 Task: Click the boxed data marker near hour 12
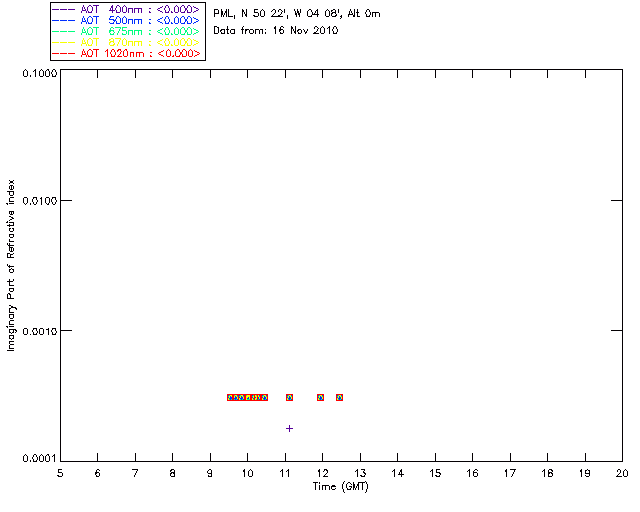[x=320, y=397]
